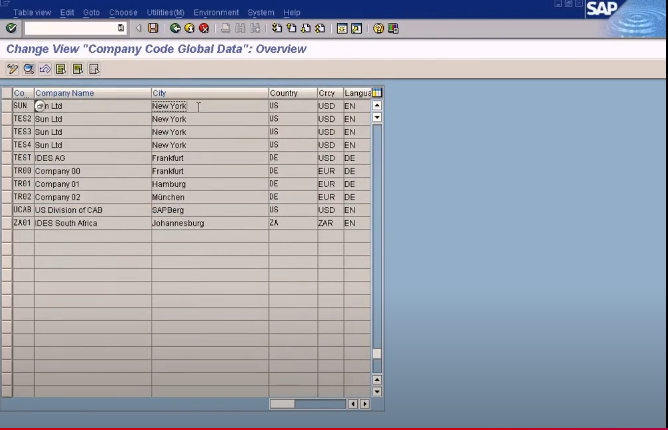This screenshot has width=668, height=430.
Task: Open the Table view menu
Action: point(32,12)
